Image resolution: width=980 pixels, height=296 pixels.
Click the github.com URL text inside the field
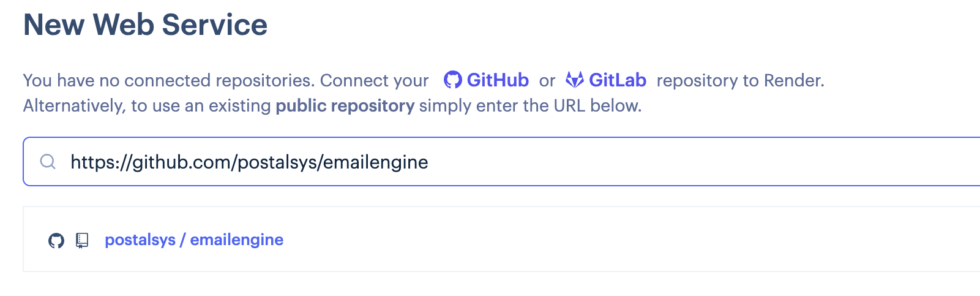pyautogui.click(x=249, y=162)
